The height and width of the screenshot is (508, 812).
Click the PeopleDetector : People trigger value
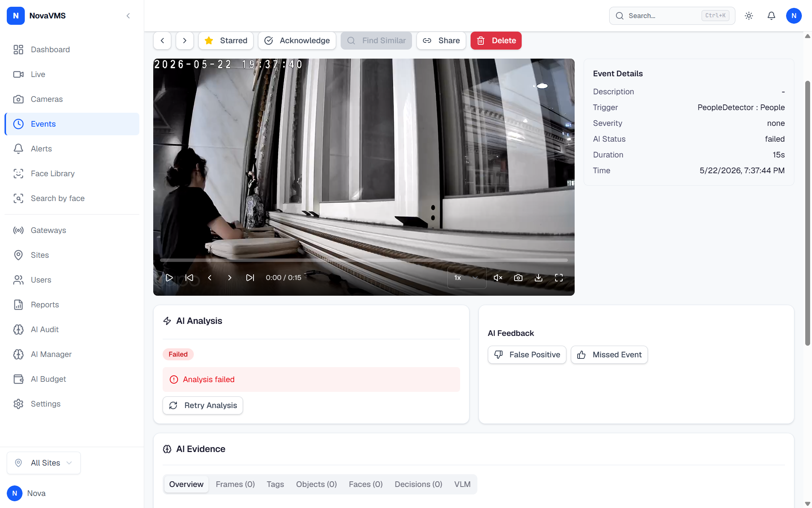tap(741, 107)
